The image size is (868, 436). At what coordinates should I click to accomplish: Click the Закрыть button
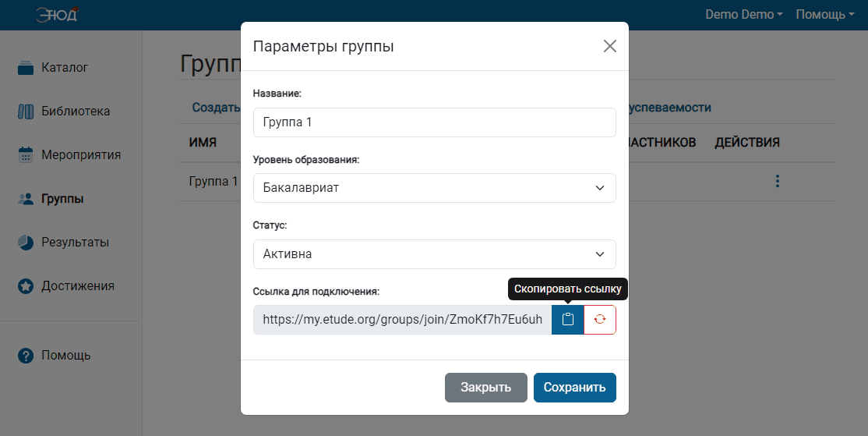486,387
